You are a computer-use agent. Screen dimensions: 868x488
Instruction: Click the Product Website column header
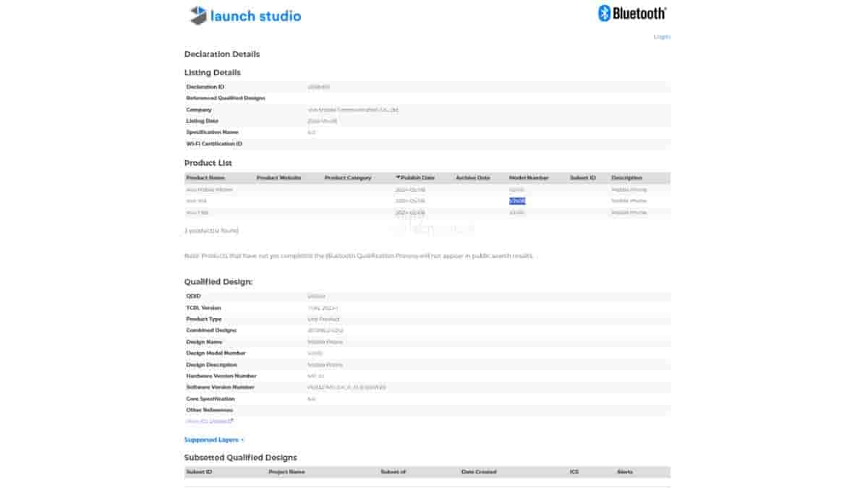[278, 178]
